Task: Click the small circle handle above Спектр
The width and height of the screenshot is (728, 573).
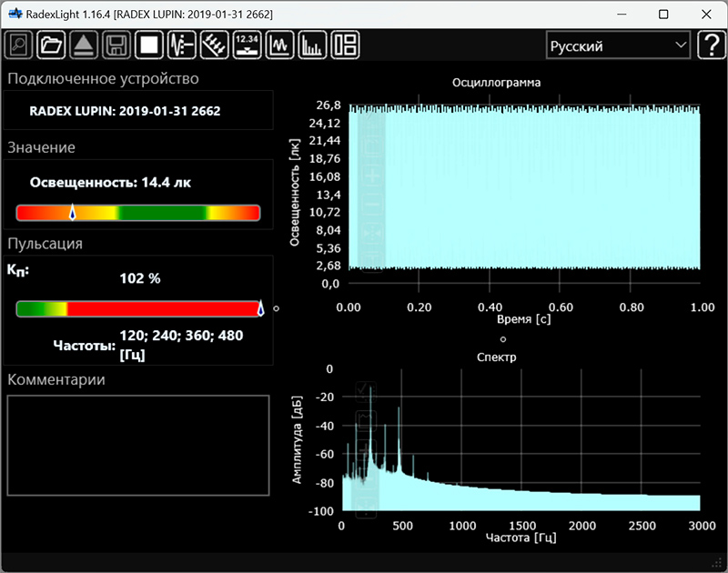Action: point(502,339)
